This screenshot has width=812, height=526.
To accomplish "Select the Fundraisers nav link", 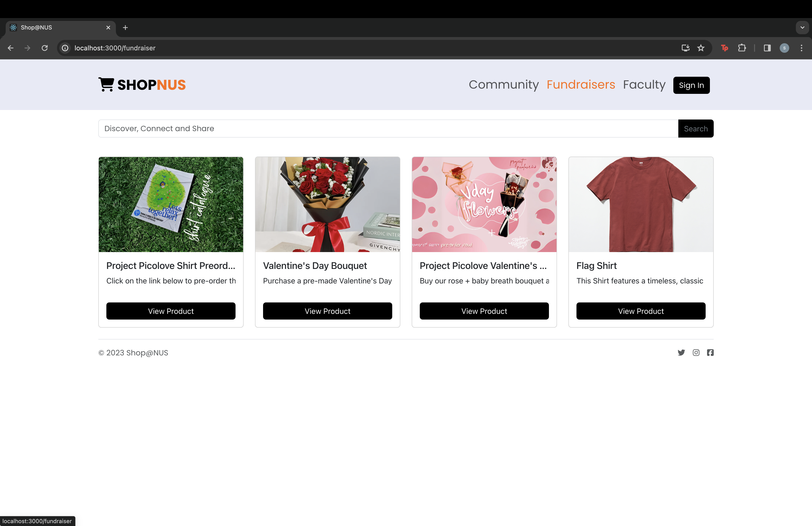I will (581, 85).
